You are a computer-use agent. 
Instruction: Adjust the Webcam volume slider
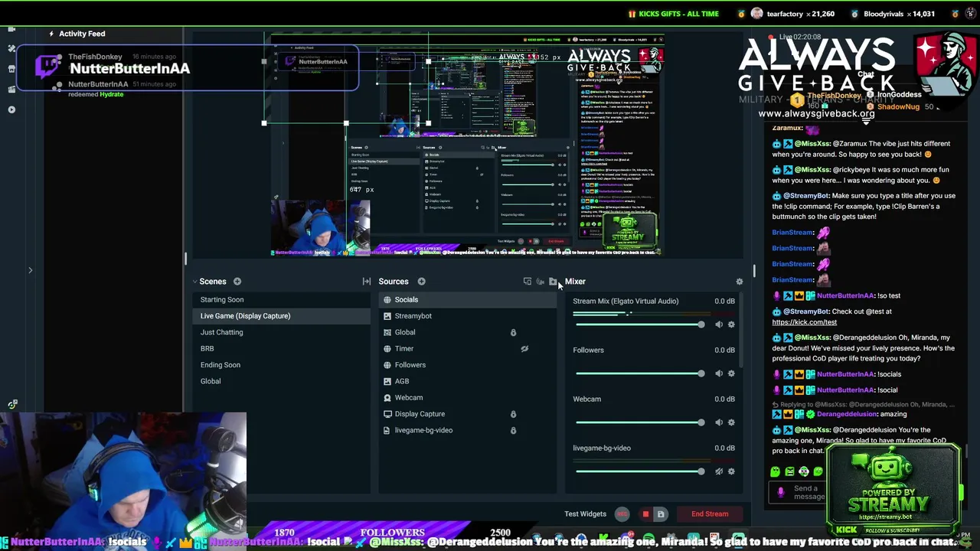tap(639, 422)
